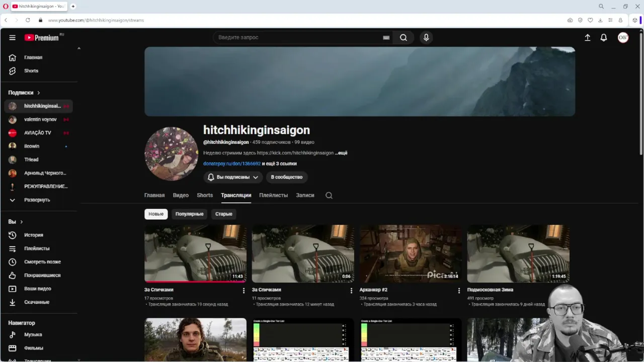Open Главная in sidebar
This screenshot has height=362, width=644.
tap(38, 57)
